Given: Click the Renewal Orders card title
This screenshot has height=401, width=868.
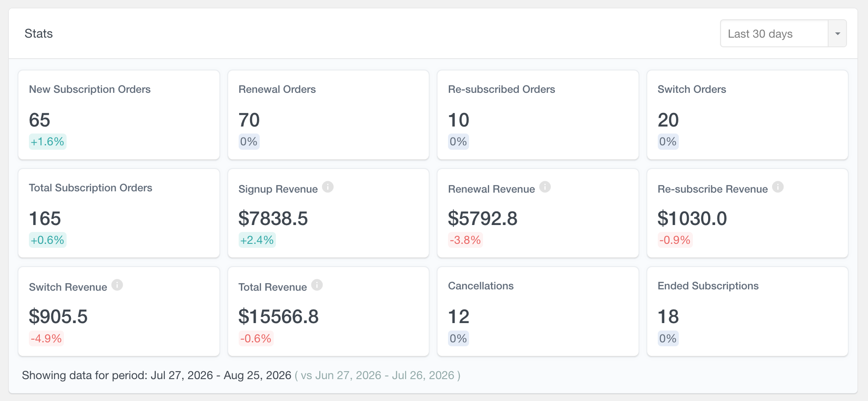Looking at the screenshot, I should 277,89.
